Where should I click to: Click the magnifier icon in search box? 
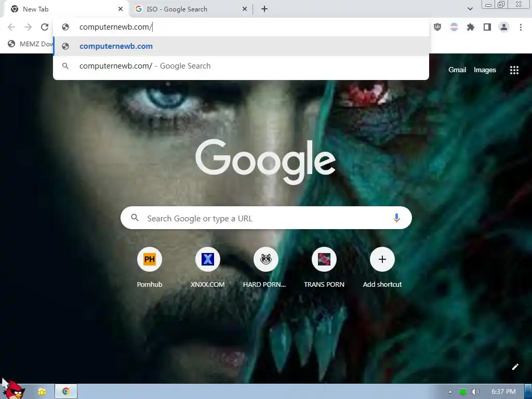[135, 218]
